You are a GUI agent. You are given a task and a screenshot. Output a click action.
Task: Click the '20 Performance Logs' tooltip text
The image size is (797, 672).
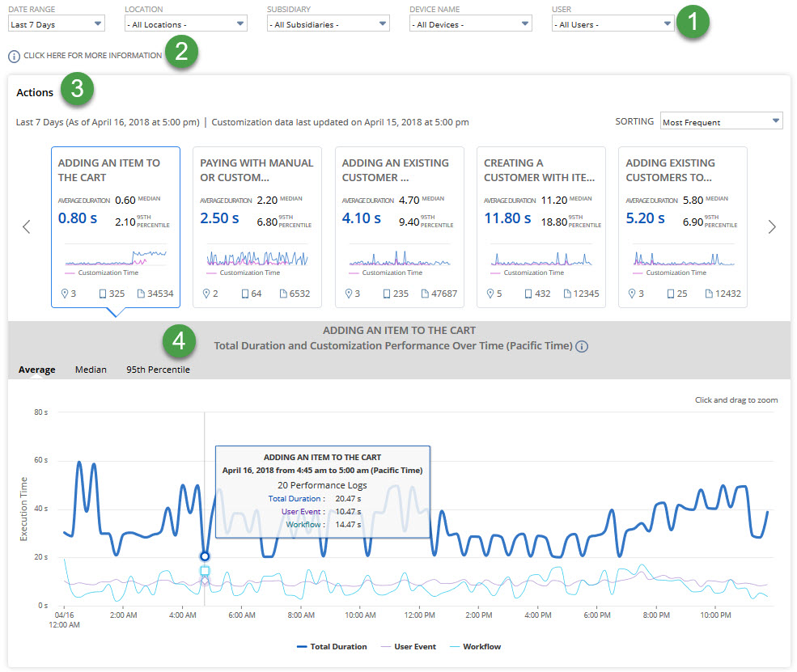tap(322, 485)
